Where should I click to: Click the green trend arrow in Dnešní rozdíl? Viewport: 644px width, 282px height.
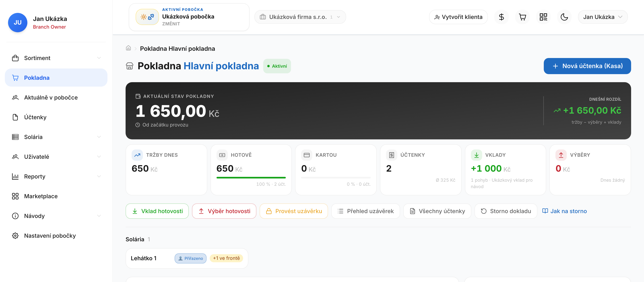coord(557,111)
